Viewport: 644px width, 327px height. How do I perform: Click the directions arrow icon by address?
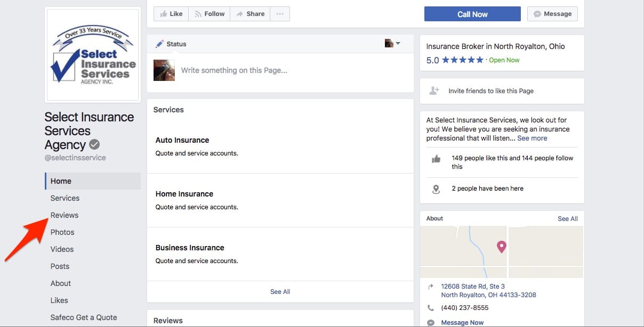pos(431,287)
